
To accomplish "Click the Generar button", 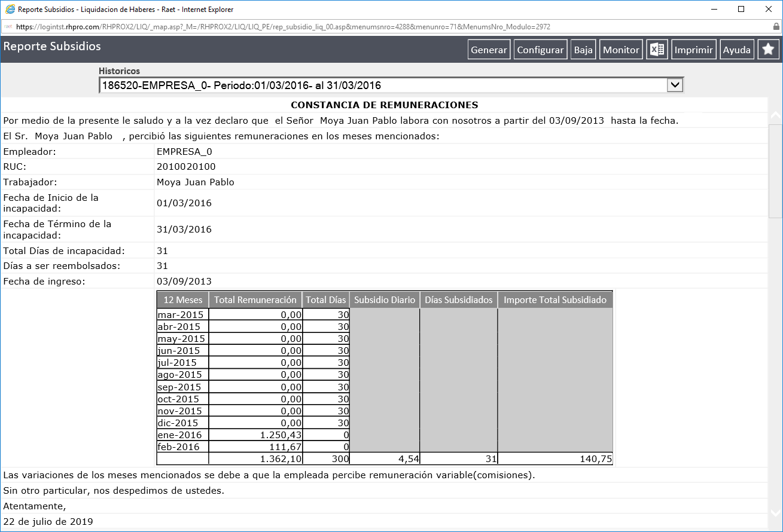I will point(489,50).
